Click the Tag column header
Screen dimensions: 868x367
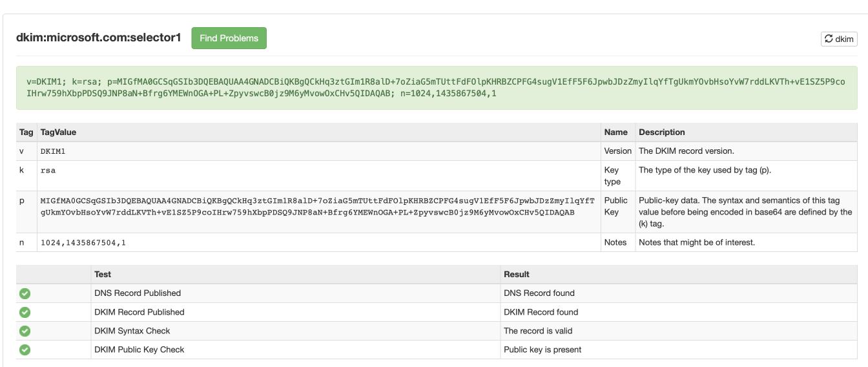pos(26,132)
